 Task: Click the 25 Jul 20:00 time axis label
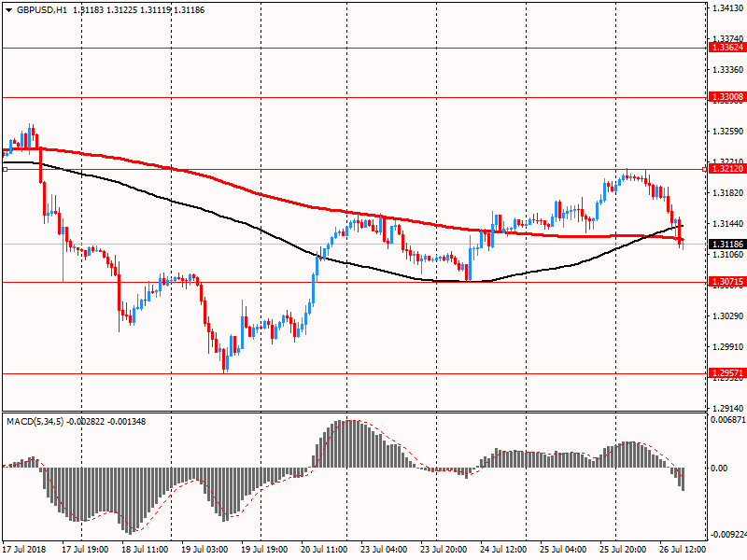coord(623,549)
